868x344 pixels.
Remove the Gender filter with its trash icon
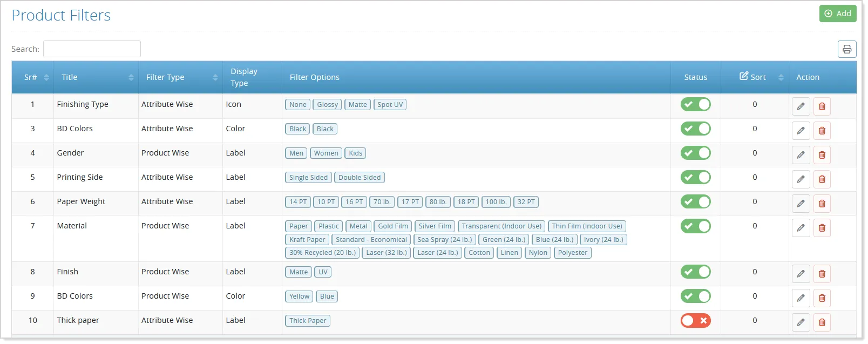822,155
